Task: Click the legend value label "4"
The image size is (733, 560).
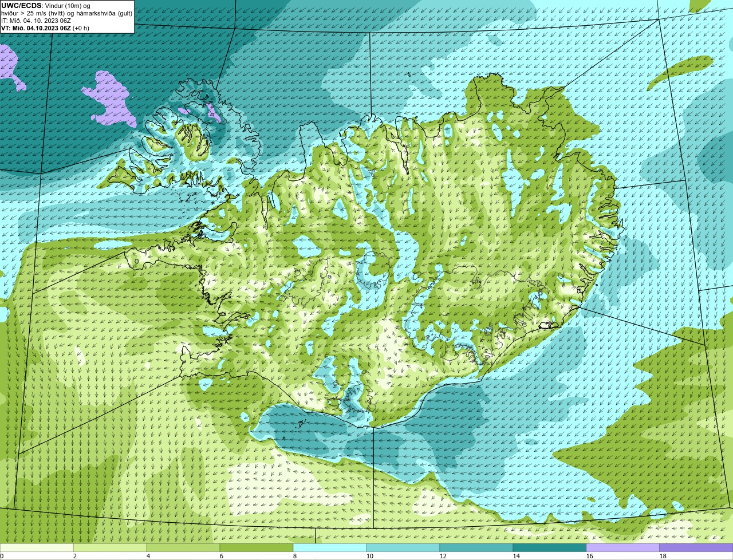Action: (148, 556)
